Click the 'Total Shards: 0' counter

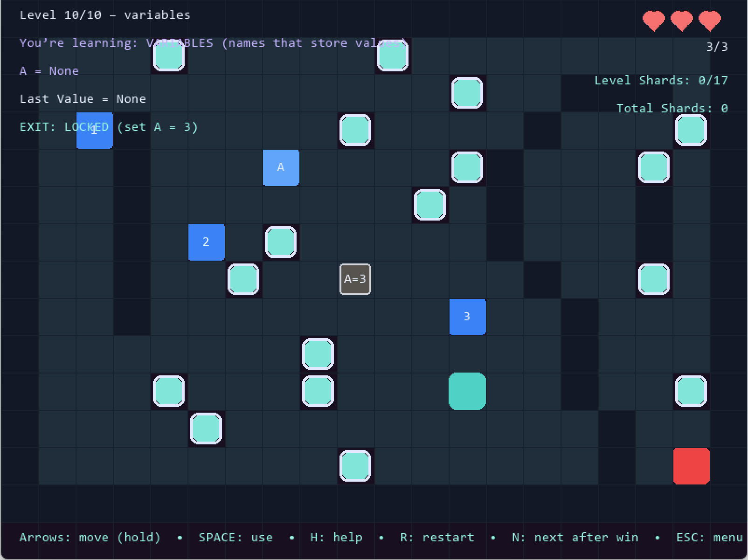point(672,108)
